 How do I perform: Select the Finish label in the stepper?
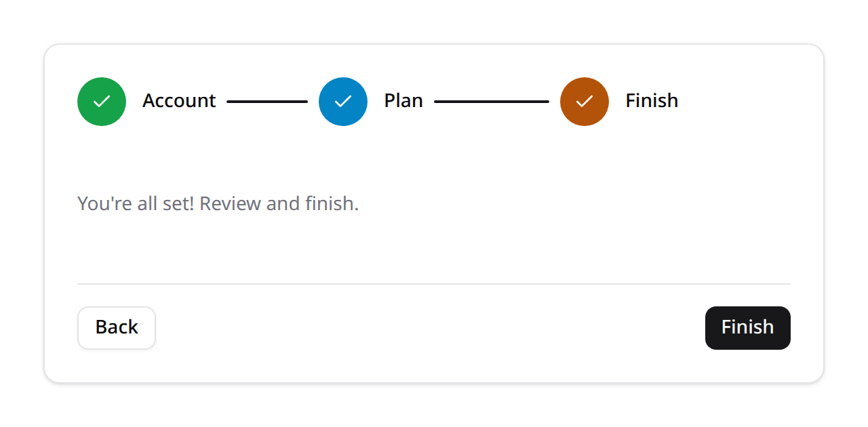(652, 101)
